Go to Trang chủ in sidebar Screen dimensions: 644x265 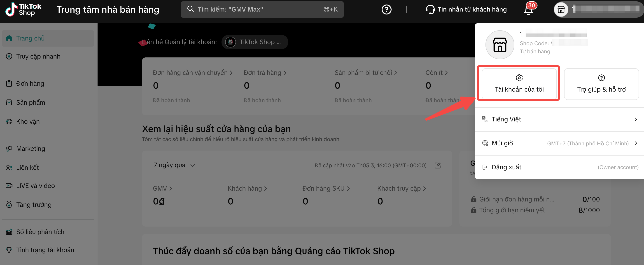point(48,38)
